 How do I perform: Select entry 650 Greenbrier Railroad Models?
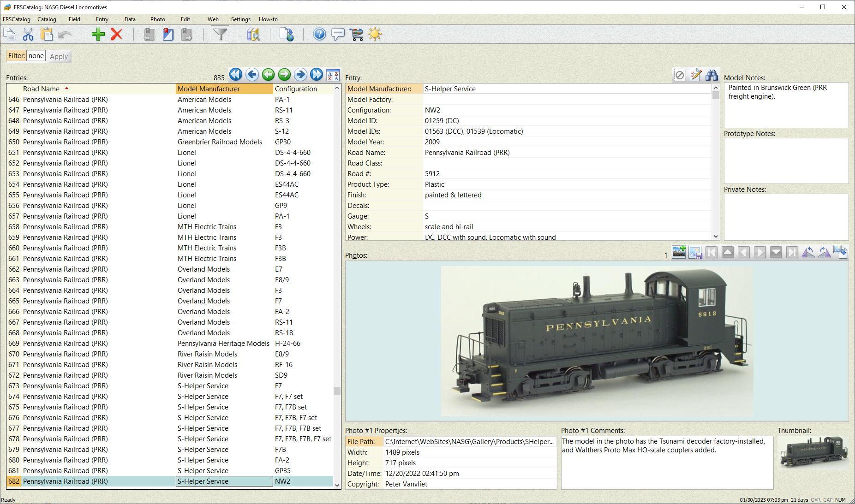pyautogui.click(x=170, y=142)
